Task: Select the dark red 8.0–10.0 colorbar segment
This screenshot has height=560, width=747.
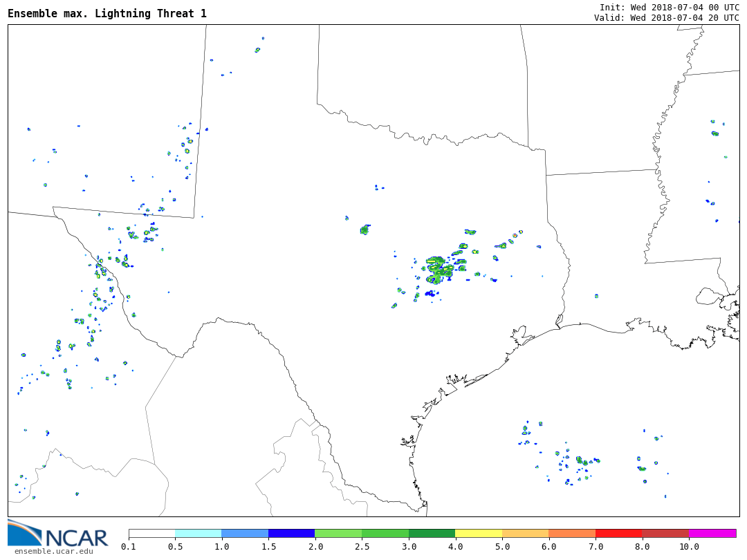Action: [x=665, y=534]
